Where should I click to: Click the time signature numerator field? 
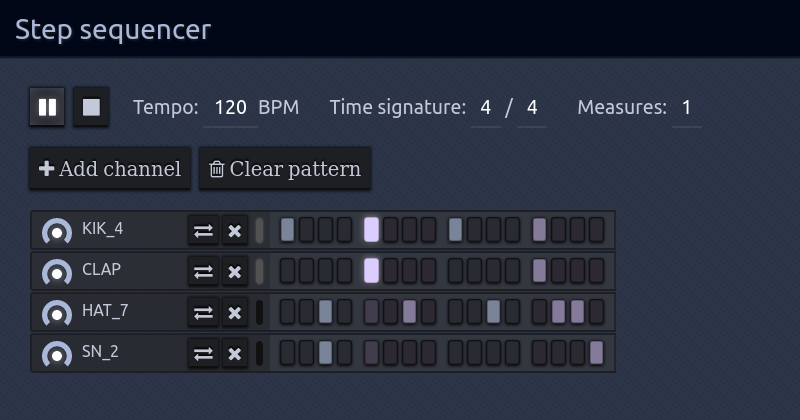[485, 108]
